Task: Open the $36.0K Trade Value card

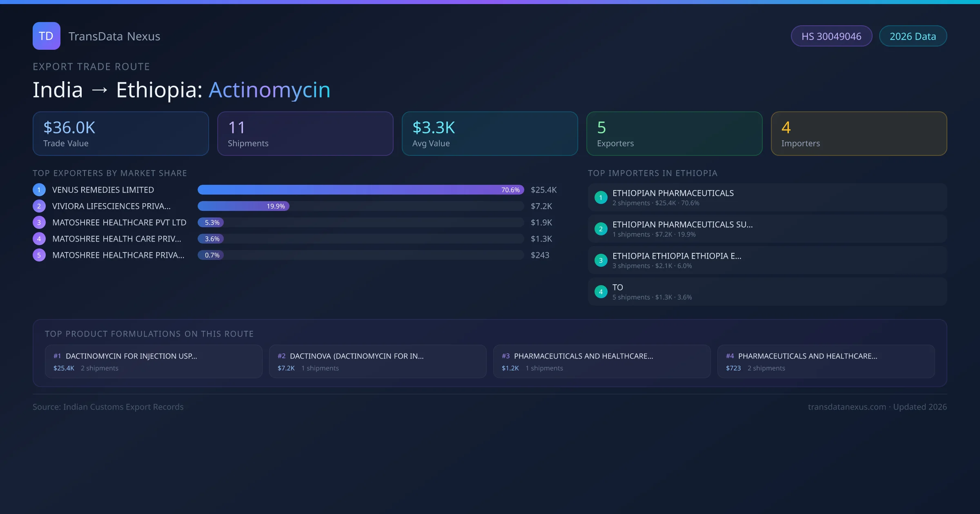Action: [x=120, y=133]
